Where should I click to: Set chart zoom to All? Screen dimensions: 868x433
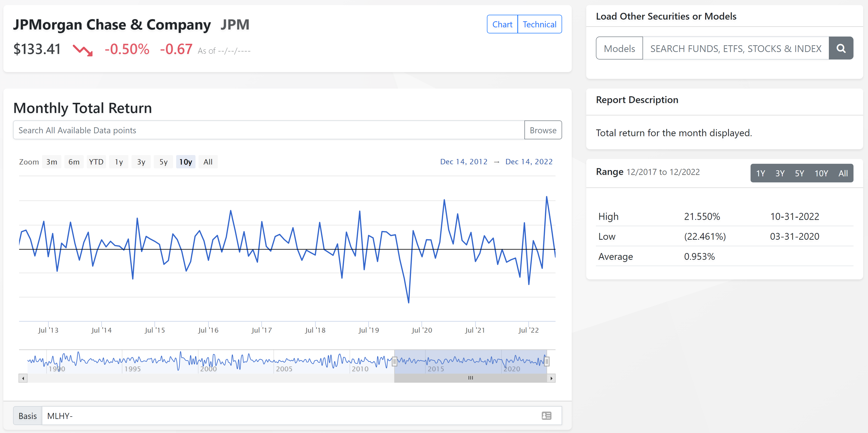pyautogui.click(x=208, y=162)
